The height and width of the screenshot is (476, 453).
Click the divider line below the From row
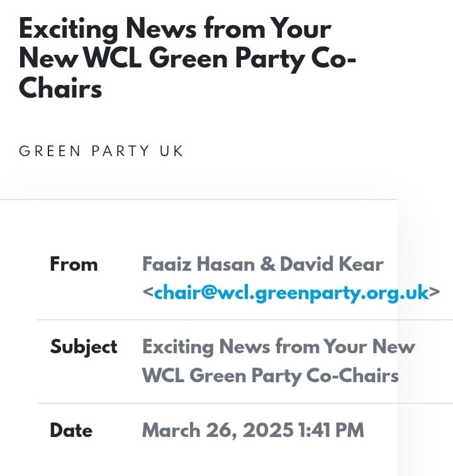[245, 320]
